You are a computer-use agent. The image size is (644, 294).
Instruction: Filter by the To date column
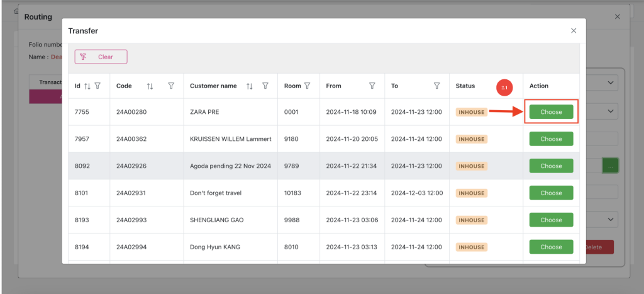437,86
